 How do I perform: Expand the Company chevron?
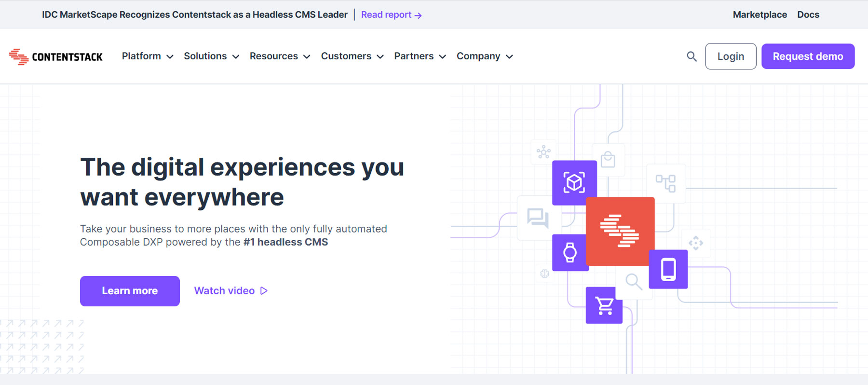pyautogui.click(x=509, y=57)
